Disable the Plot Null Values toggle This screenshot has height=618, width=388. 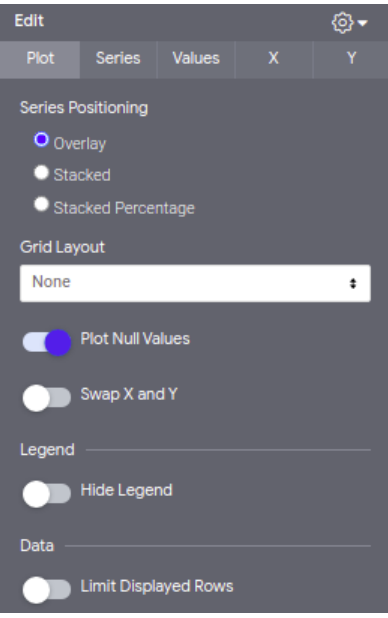coord(47,342)
